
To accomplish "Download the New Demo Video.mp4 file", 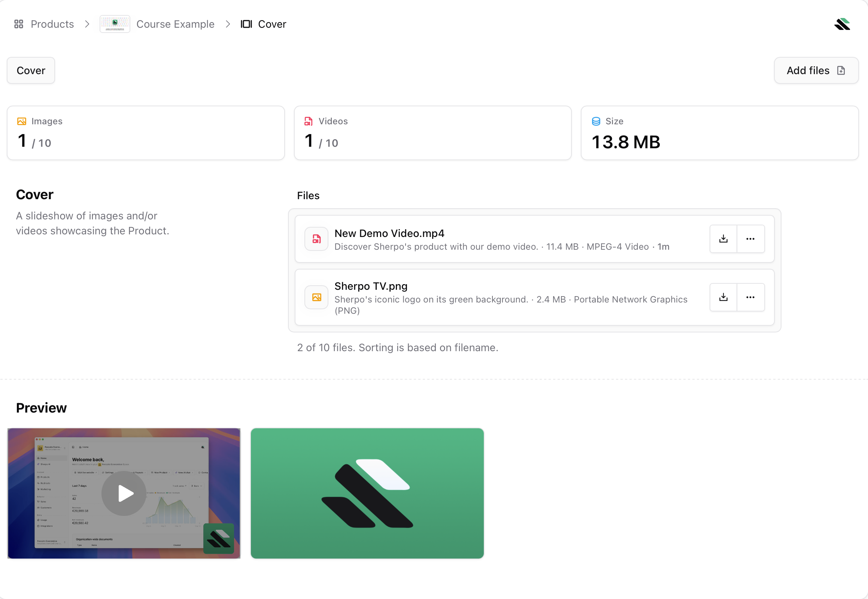I will (723, 239).
